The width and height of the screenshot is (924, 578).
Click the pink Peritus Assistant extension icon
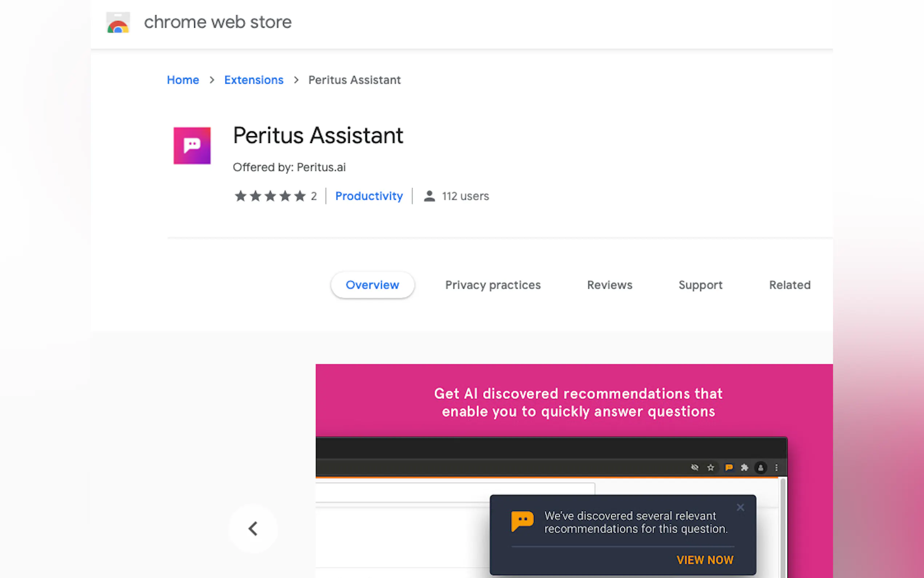(x=192, y=146)
